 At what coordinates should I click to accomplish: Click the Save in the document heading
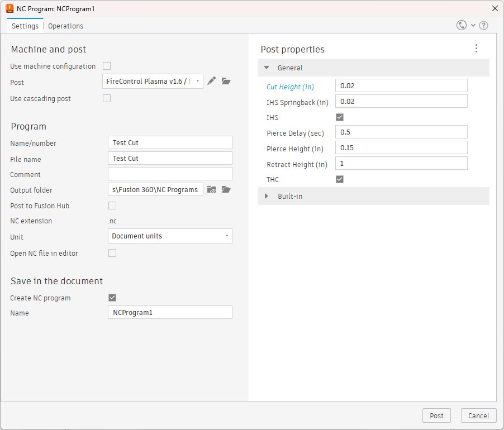click(56, 281)
